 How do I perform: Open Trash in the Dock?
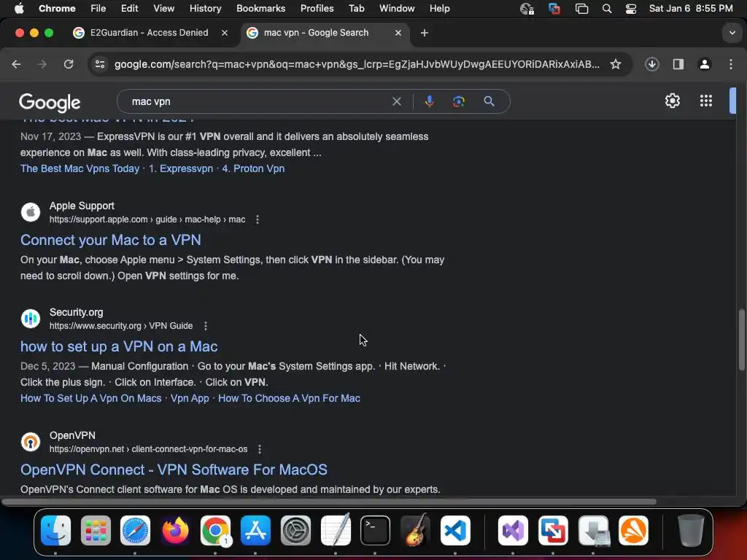click(690, 530)
